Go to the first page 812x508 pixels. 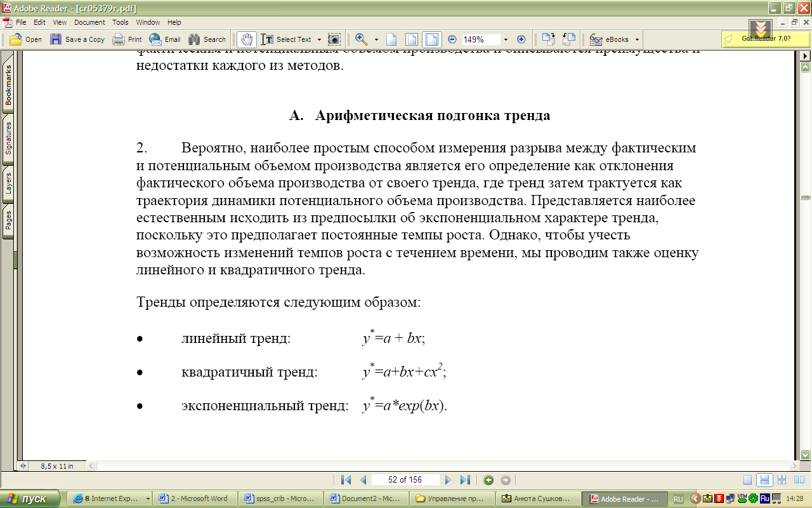click(346, 480)
